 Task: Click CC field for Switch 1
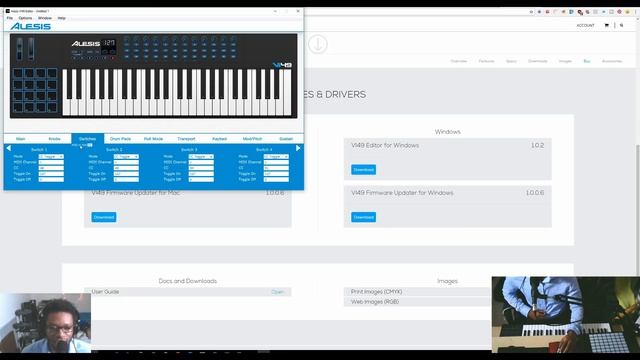tap(51, 168)
